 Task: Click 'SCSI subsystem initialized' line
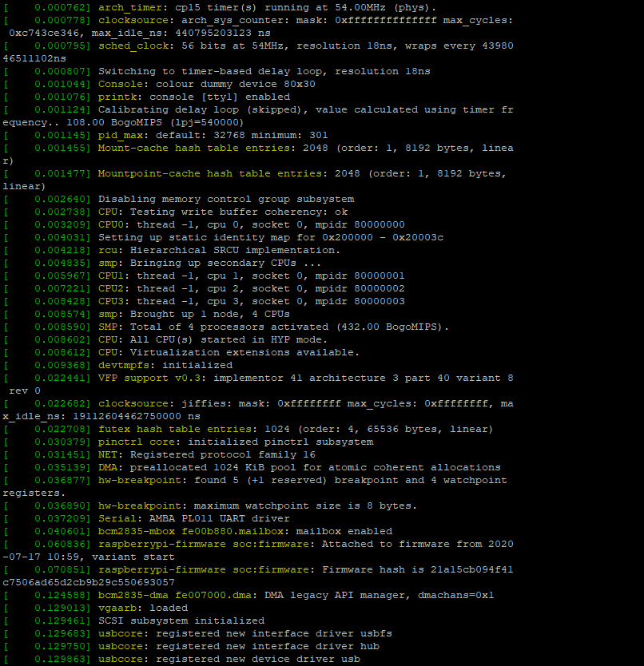click(x=181, y=621)
